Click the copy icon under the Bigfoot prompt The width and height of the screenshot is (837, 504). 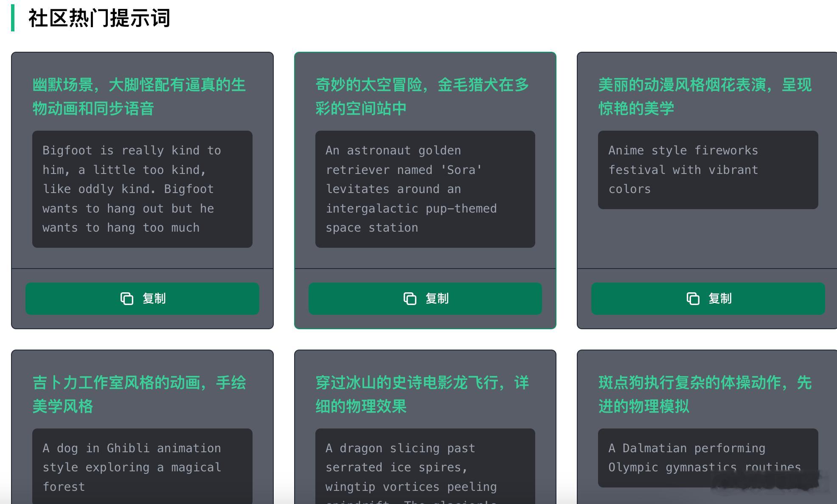click(x=126, y=299)
